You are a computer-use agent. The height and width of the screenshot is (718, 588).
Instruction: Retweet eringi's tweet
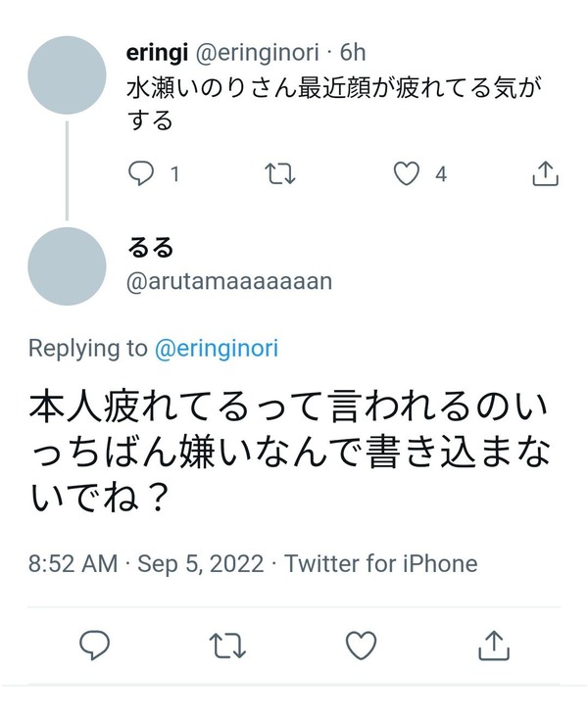(280, 174)
